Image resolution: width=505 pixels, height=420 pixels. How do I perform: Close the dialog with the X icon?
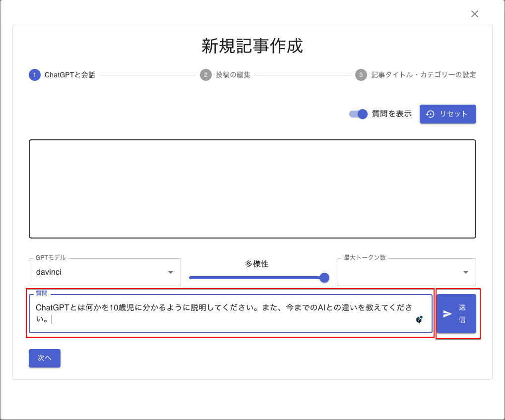coord(474,14)
